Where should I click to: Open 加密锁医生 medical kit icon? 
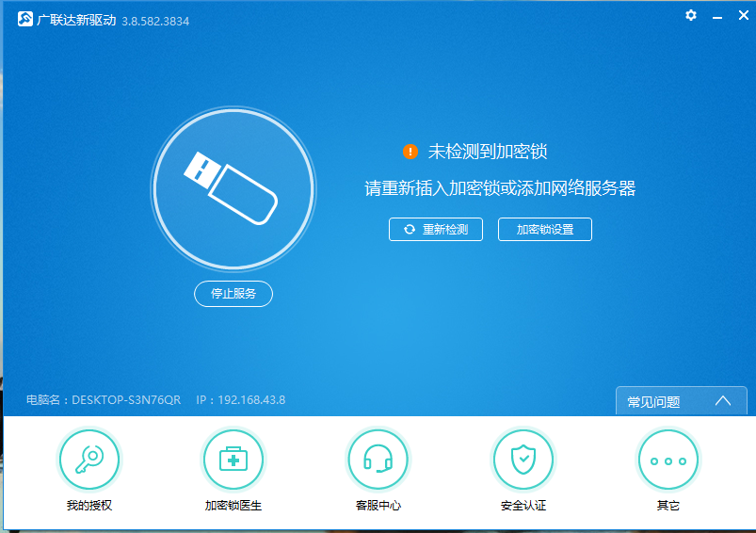pyautogui.click(x=233, y=460)
